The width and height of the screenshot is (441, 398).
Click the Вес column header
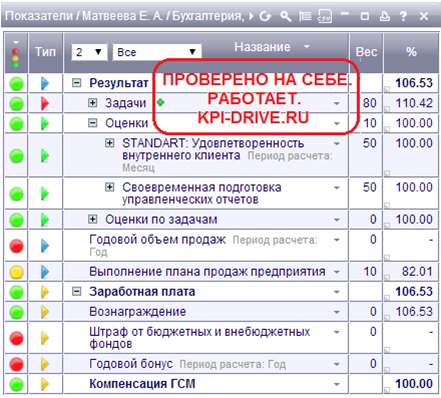tap(366, 52)
